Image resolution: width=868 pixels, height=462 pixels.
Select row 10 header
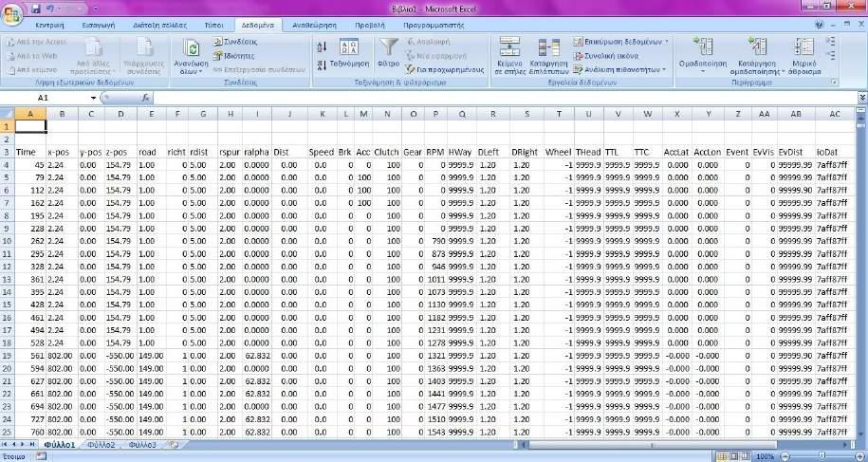click(x=8, y=241)
